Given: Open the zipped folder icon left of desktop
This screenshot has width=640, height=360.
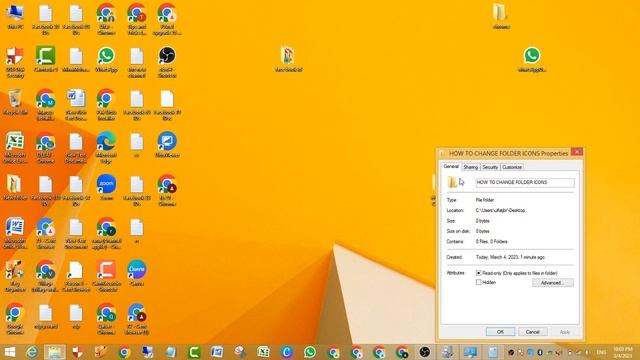Looking at the screenshot, I should (15, 188).
